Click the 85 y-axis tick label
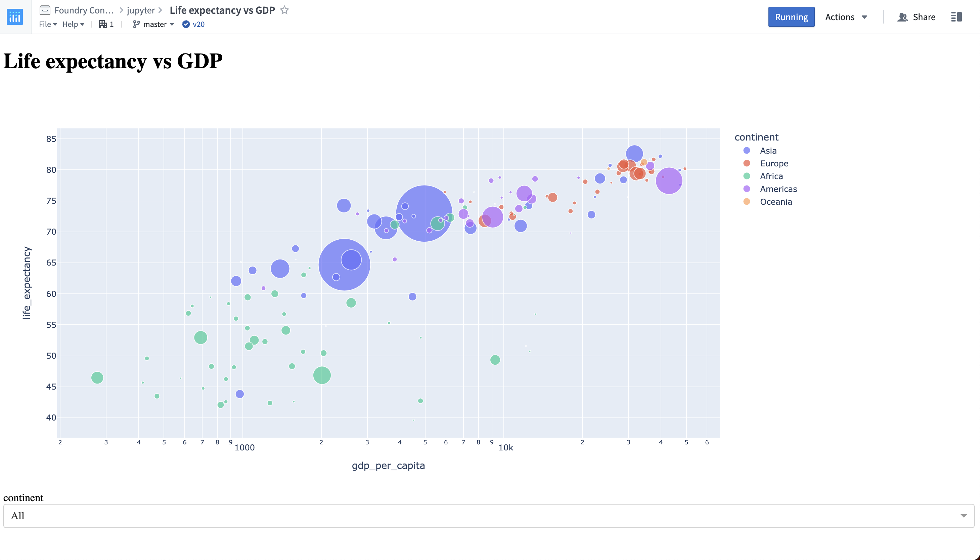The width and height of the screenshot is (980, 560). pos(51,139)
